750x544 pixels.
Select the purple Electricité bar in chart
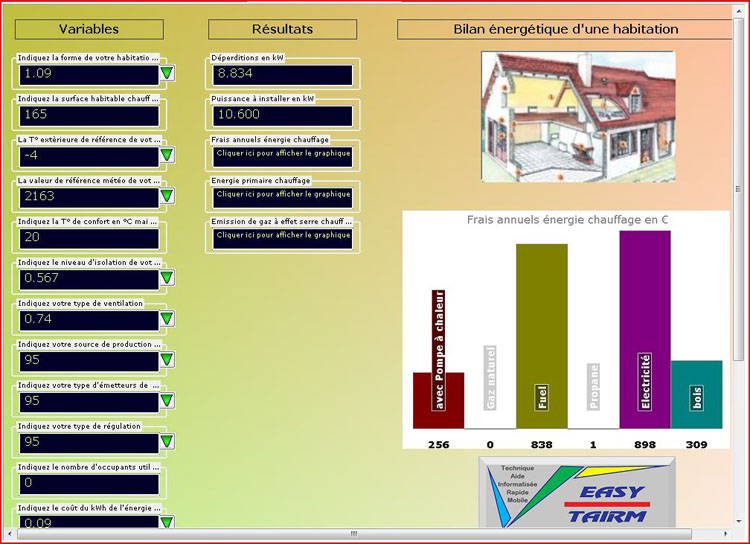pos(645,330)
